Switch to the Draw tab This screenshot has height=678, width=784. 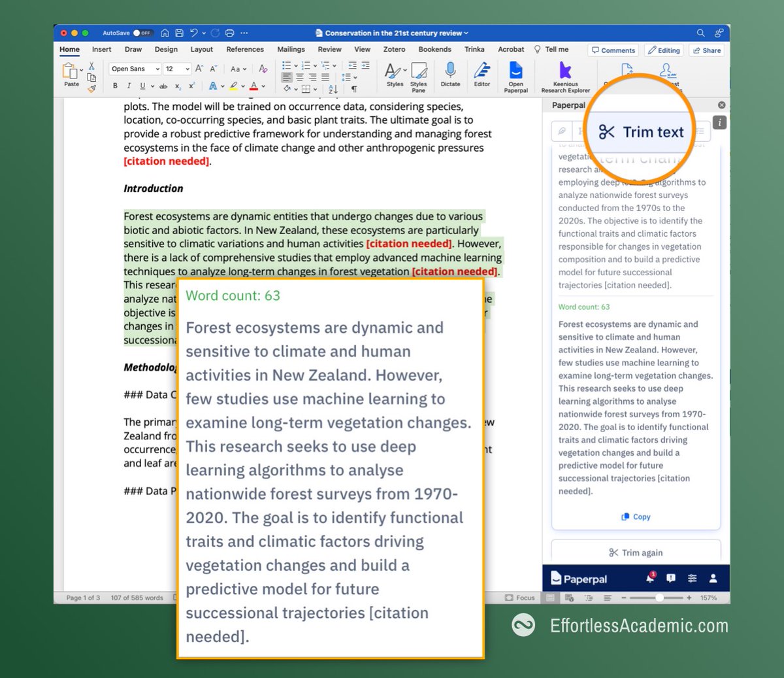133,50
